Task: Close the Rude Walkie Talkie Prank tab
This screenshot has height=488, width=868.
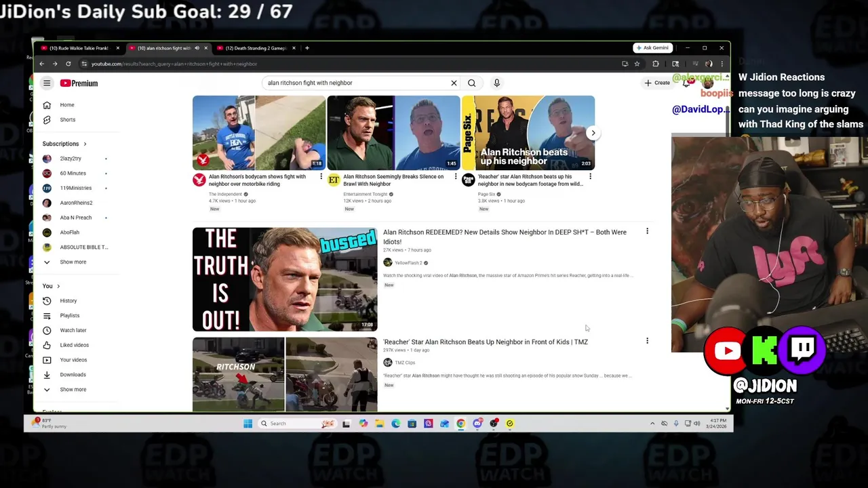Action: pos(117,48)
